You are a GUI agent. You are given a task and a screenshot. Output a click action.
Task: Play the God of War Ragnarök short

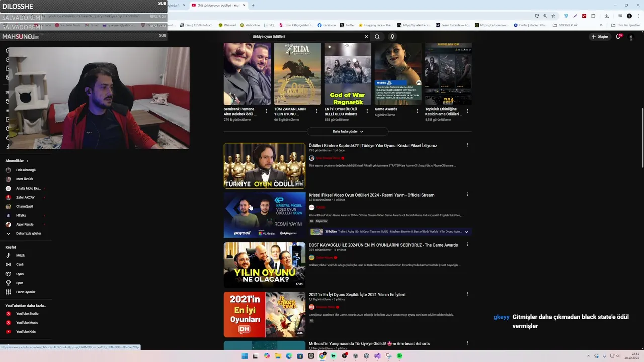click(348, 74)
